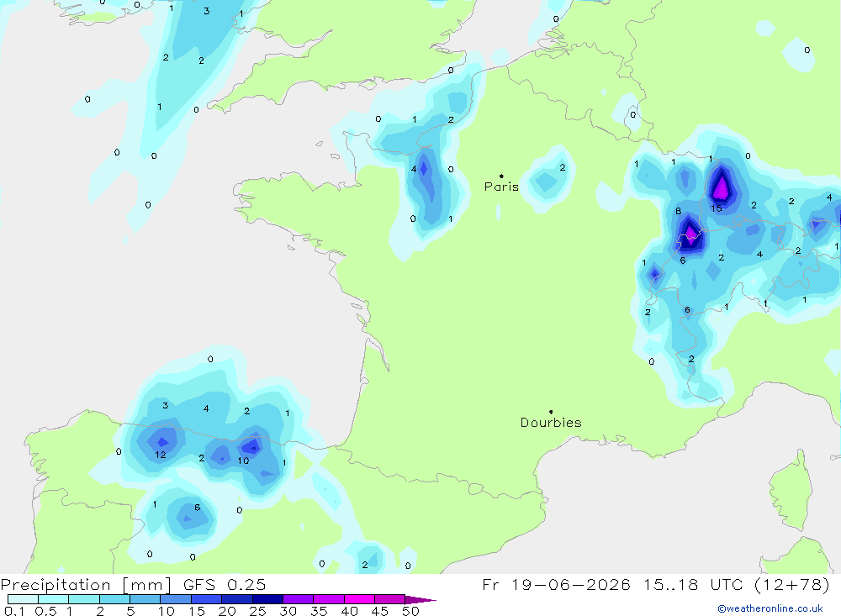Screen dimensions: 841x616
Task: Select the 2–5 mm legend swatch
Action: click(114, 599)
